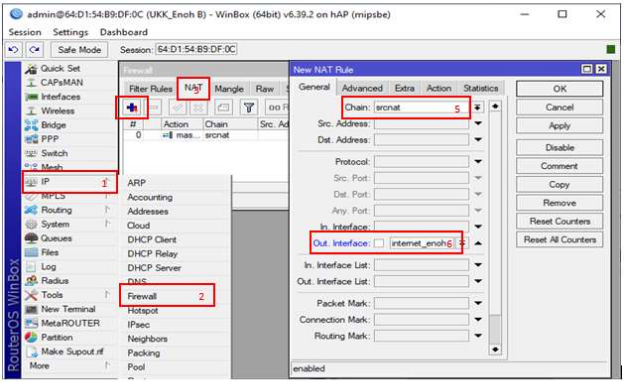Click the comment icon in Firewall toolbar
Viewport: 624px width, 382px height.
(x=224, y=107)
